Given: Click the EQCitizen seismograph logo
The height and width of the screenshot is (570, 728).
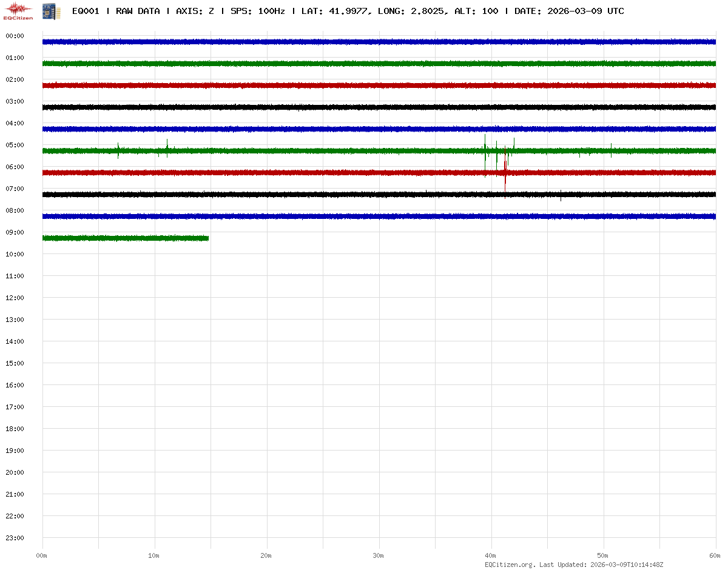Looking at the screenshot, I should pos(18,11).
